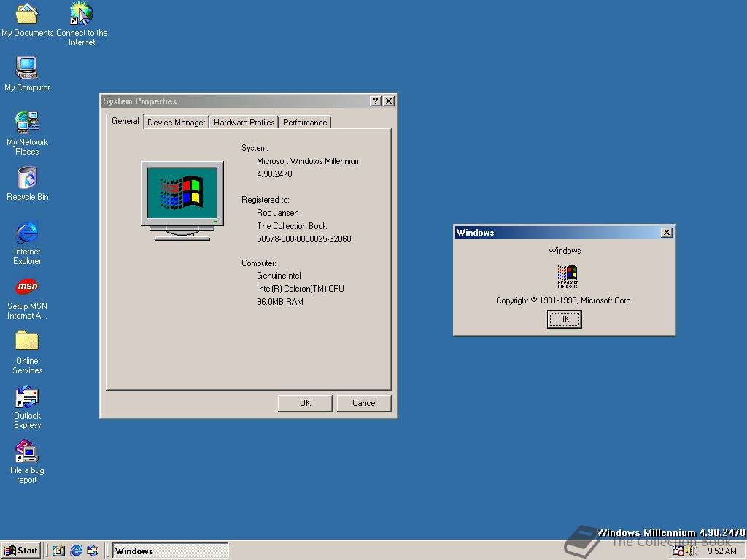Viewport: 747px width, 560px height.
Task: Click OK in the Windows dialog
Action: point(564,319)
